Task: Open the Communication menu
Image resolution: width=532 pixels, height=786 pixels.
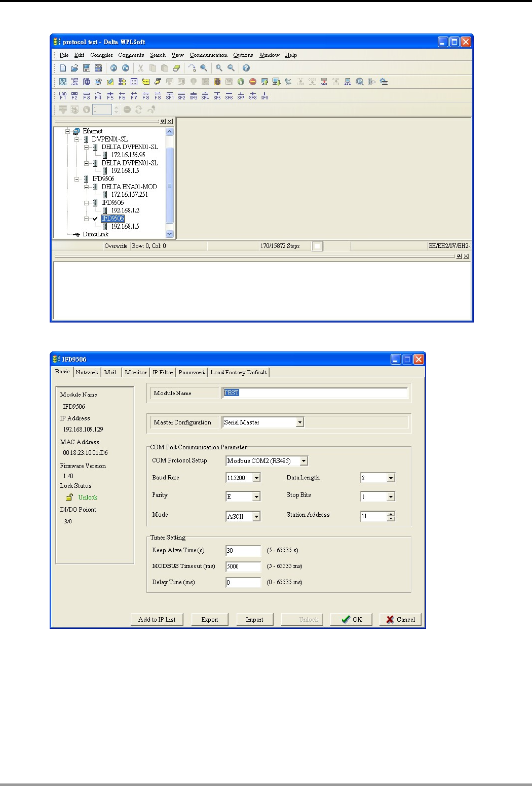Action: (x=209, y=55)
